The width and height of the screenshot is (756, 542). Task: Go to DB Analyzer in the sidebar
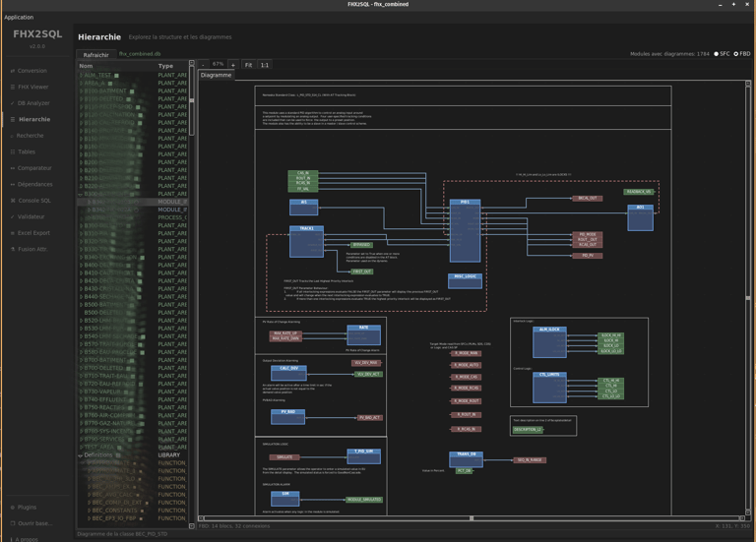(32, 103)
